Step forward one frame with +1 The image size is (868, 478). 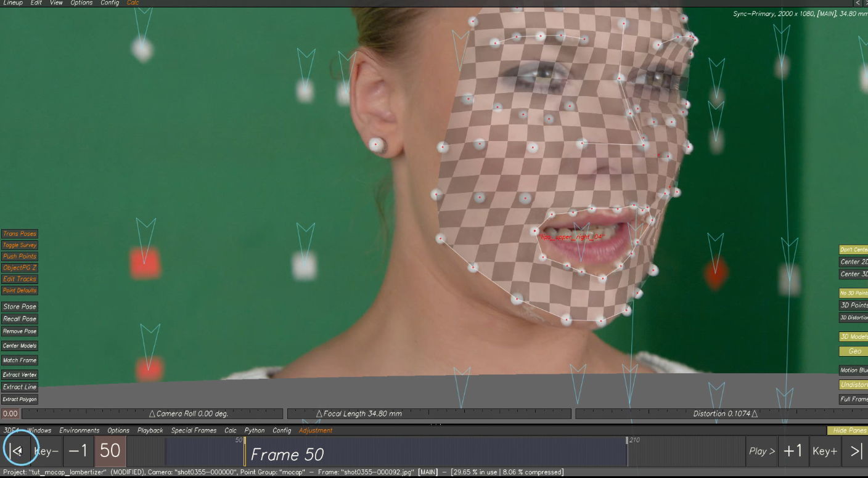coord(793,452)
